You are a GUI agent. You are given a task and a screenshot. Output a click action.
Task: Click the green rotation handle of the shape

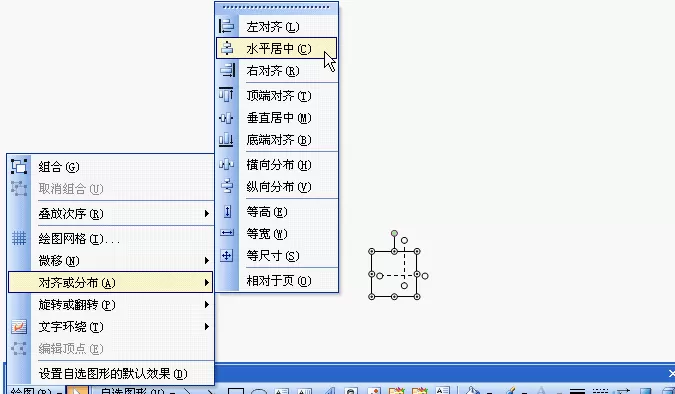tap(394, 233)
